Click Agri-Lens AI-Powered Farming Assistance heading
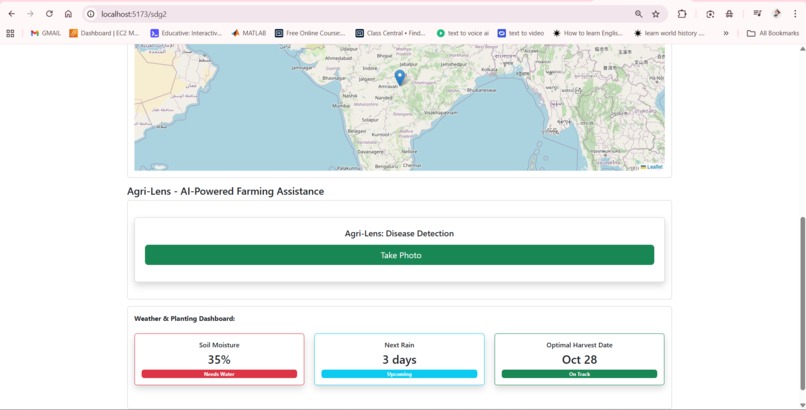Viewport: 806px width, 410px height. (x=226, y=192)
